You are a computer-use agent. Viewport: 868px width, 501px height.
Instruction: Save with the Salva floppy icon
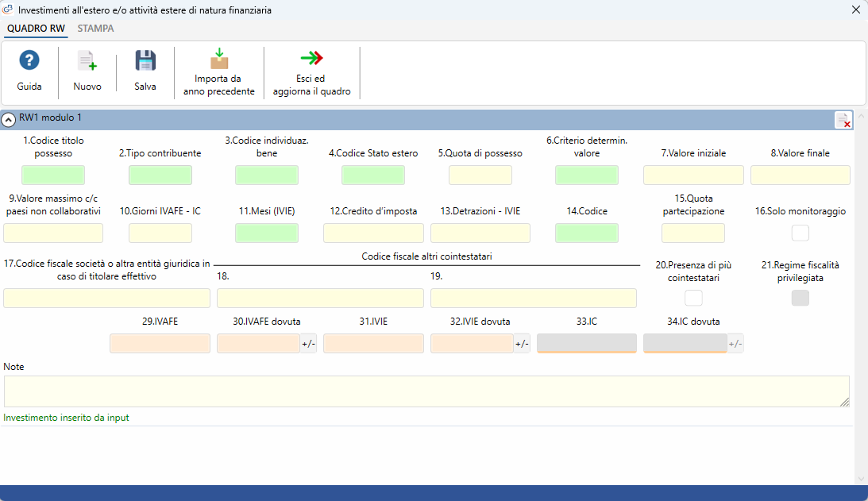coord(145,61)
